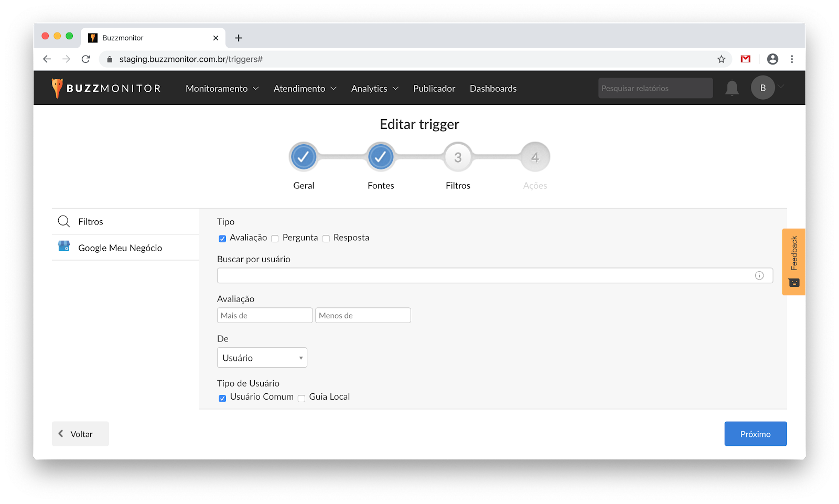The height and width of the screenshot is (504, 839).
Task: Click the notification bell icon
Action: [732, 88]
